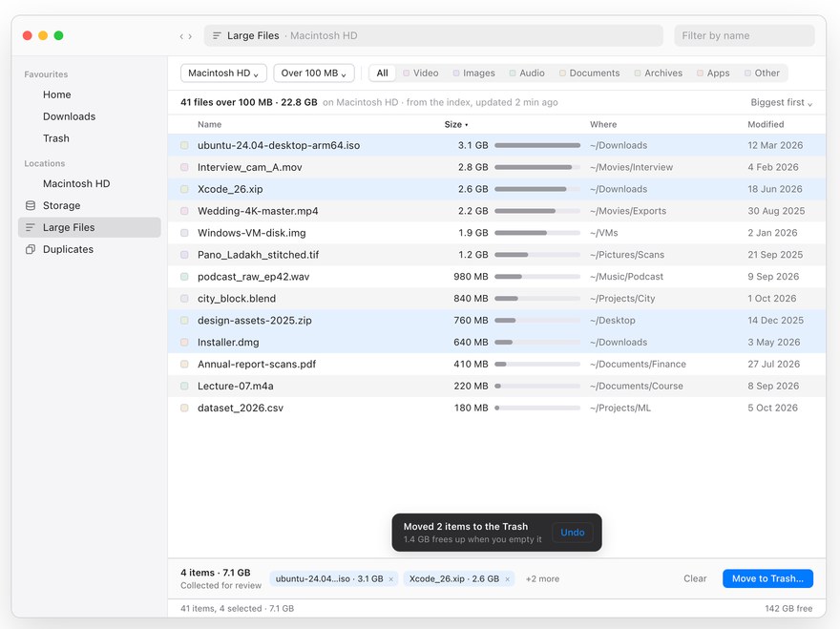
Task: Click file type icon of Lecture-07.m4a
Action: pos(184,387)
